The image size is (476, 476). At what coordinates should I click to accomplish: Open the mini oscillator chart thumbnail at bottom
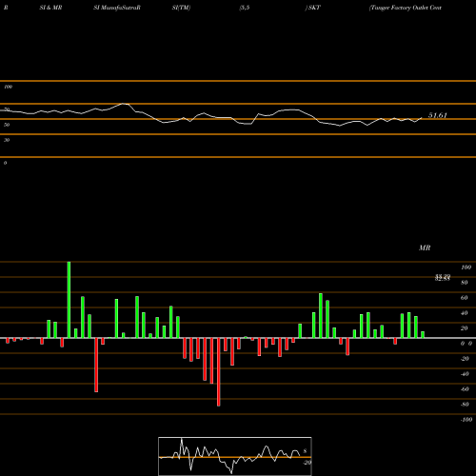(x=235, y=456)
